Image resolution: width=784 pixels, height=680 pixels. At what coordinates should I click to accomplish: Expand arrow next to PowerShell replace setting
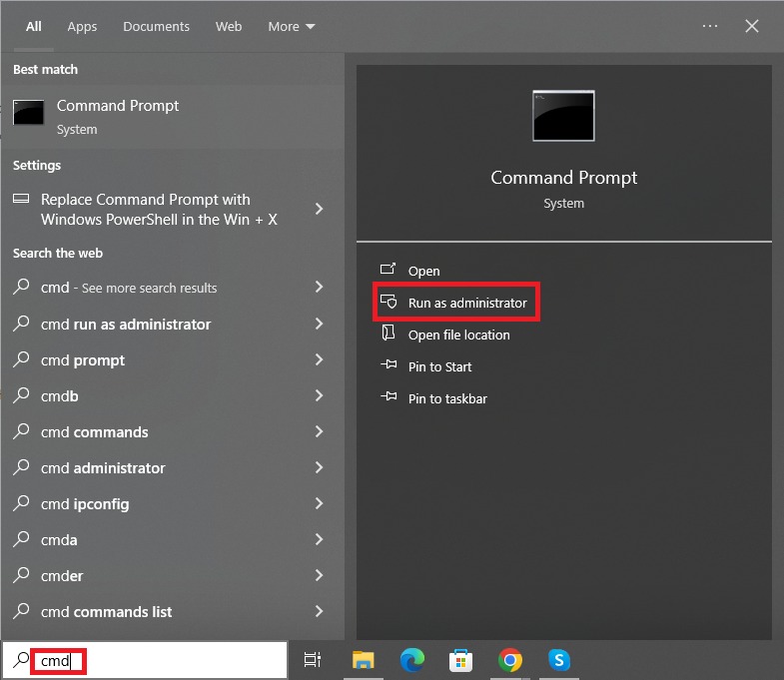[x=319, y=209]
